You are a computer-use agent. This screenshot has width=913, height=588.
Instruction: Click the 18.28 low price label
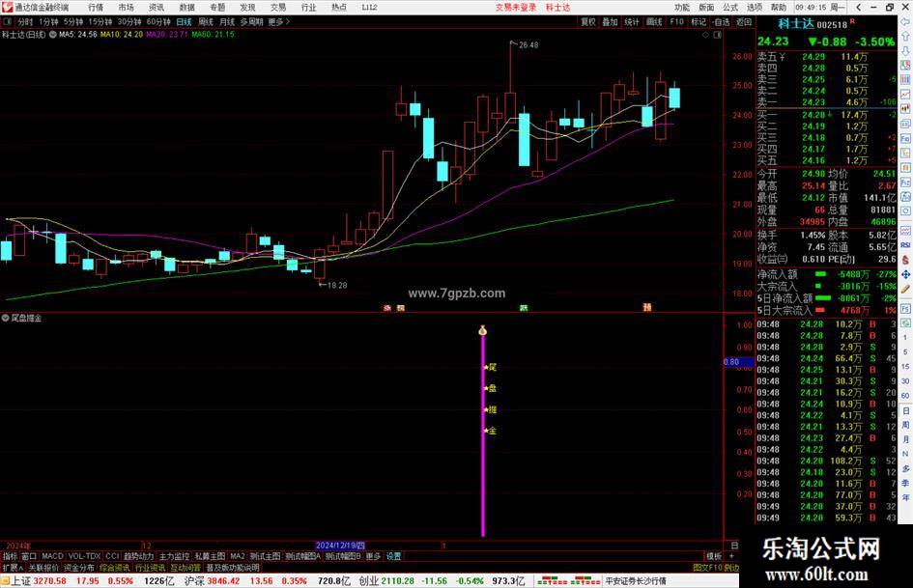pyautogui.click(x=336, y=285)
